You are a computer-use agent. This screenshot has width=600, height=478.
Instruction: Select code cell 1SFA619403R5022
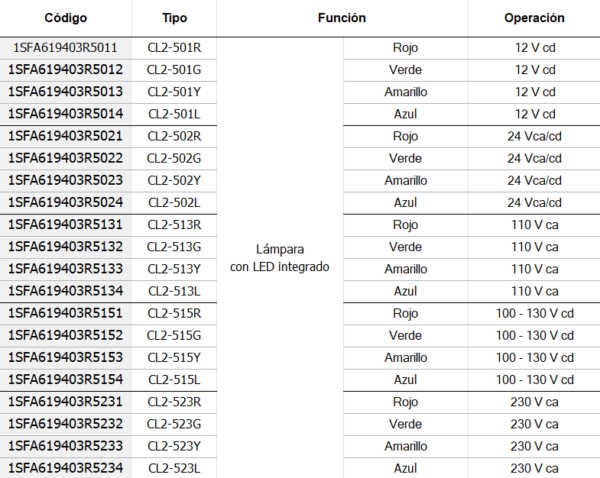point(65,158)
